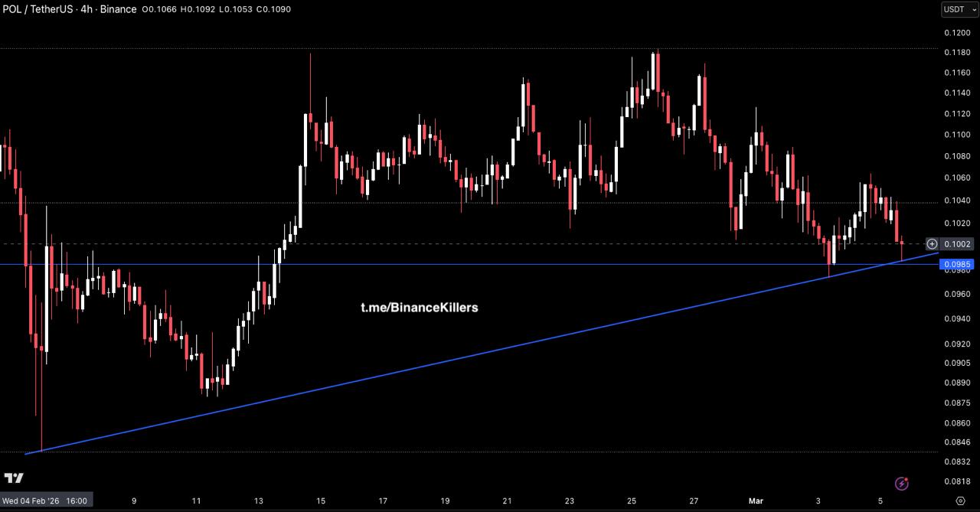980x512 pixels.
Task: Click the POL / TetherUS symbol title
Action: (x=38, y=9)
